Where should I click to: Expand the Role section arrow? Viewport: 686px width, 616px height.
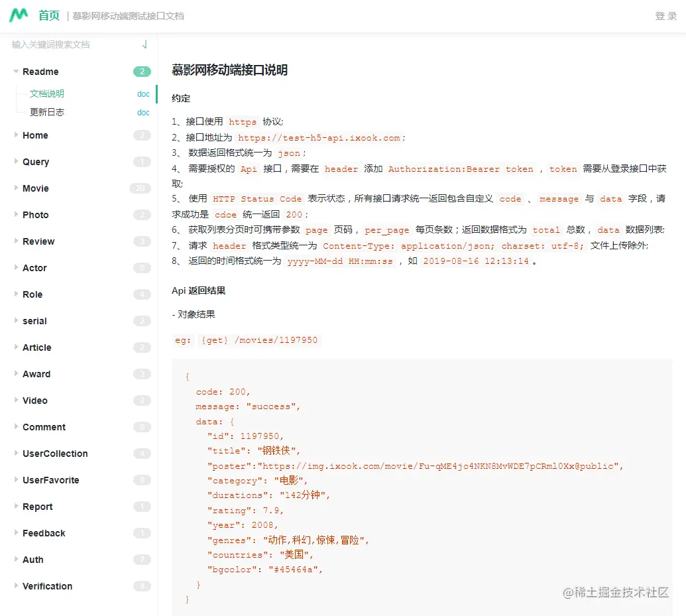tap(16, 294)
